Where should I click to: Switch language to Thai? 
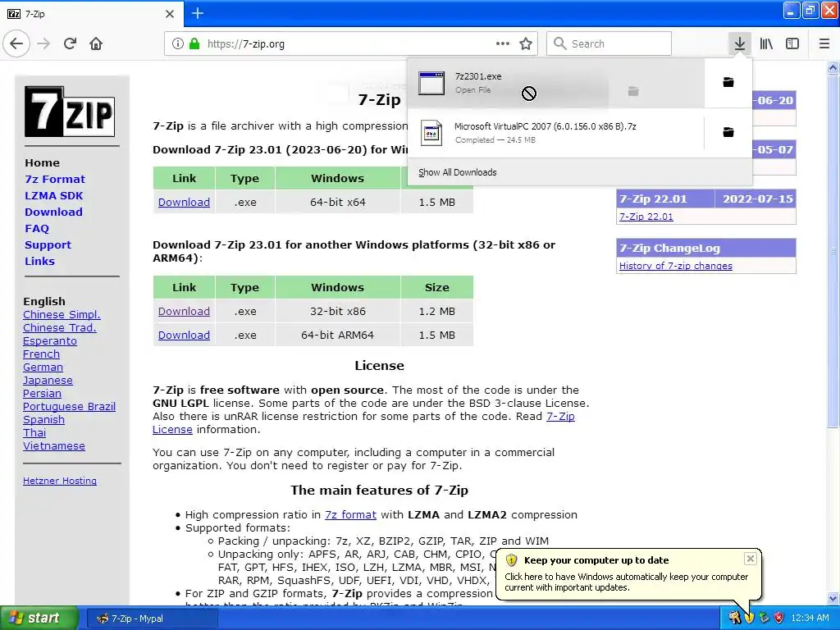[x=34, y=433]
